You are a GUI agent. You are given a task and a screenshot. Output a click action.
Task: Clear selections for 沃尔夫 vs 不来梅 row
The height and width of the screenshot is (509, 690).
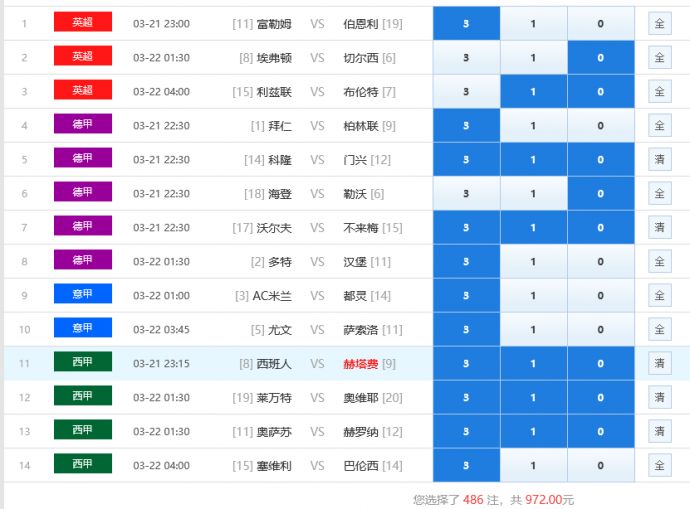(x=659, y=228)
